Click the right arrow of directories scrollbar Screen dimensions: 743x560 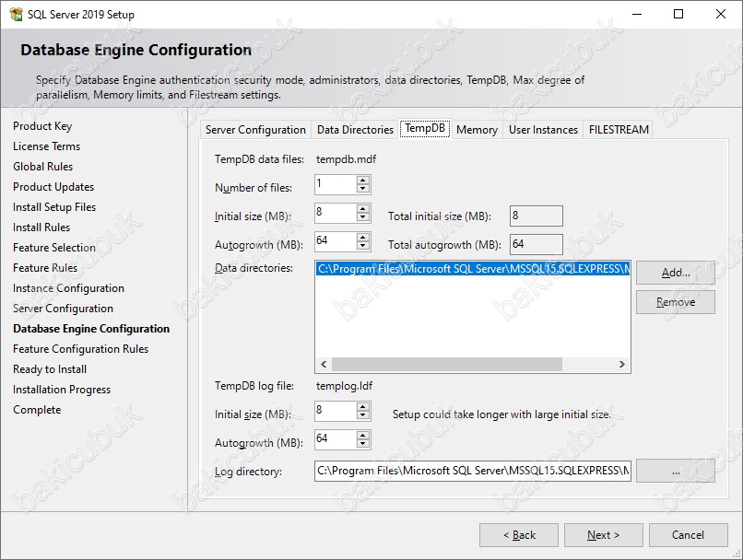(x=621, y=364)
